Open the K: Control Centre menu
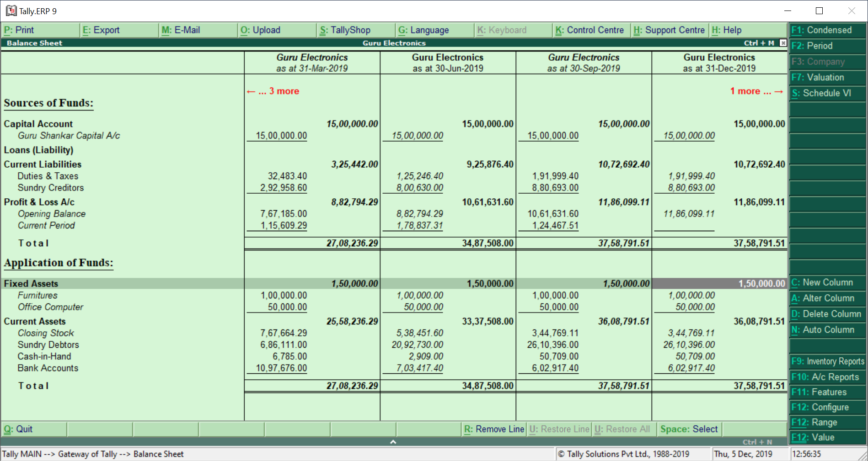 pyautogui.click(x=590, y=30)
